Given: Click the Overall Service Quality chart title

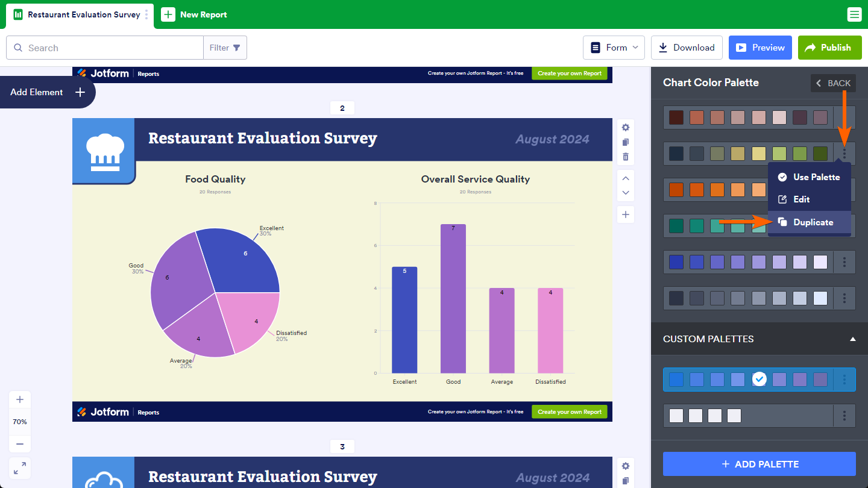Looking at the screenshot, I should [x=476, y=179].
